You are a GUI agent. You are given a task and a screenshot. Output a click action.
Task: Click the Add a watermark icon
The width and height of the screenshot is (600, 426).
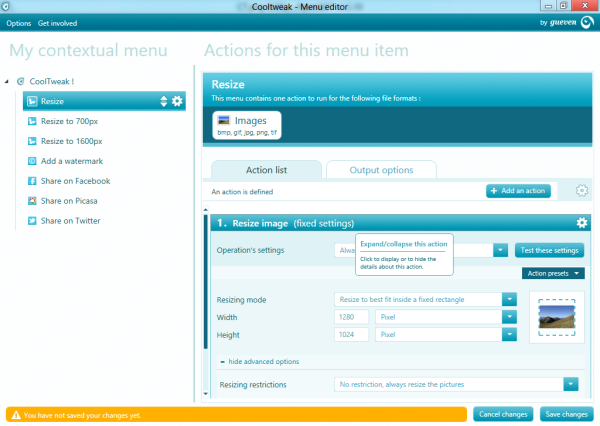(32, 161)
